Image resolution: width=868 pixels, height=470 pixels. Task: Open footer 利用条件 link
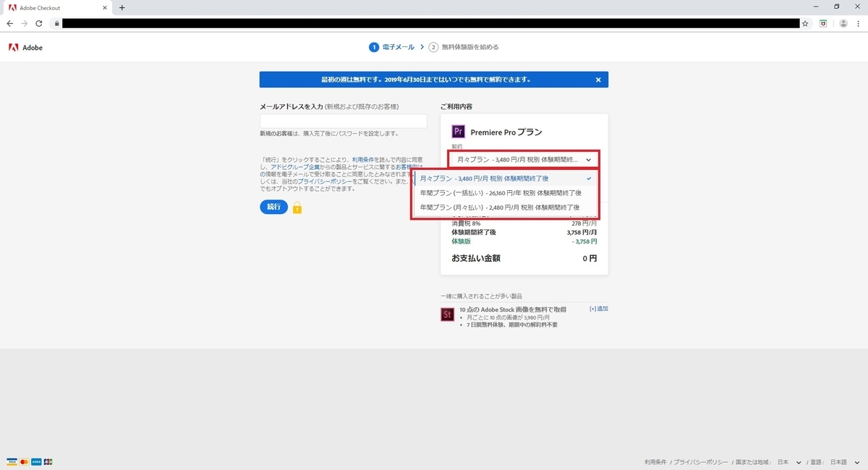656,462
